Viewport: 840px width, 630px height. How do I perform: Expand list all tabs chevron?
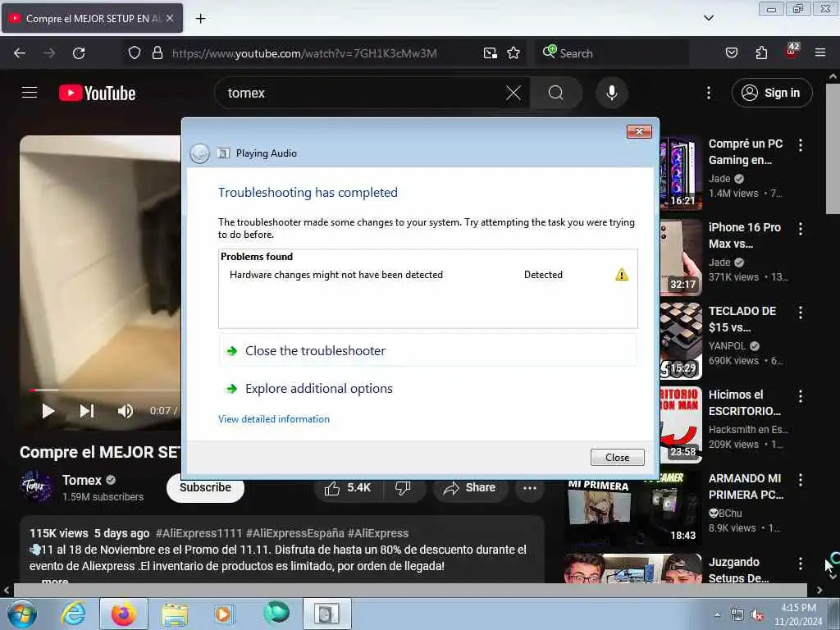click(708, 18)
